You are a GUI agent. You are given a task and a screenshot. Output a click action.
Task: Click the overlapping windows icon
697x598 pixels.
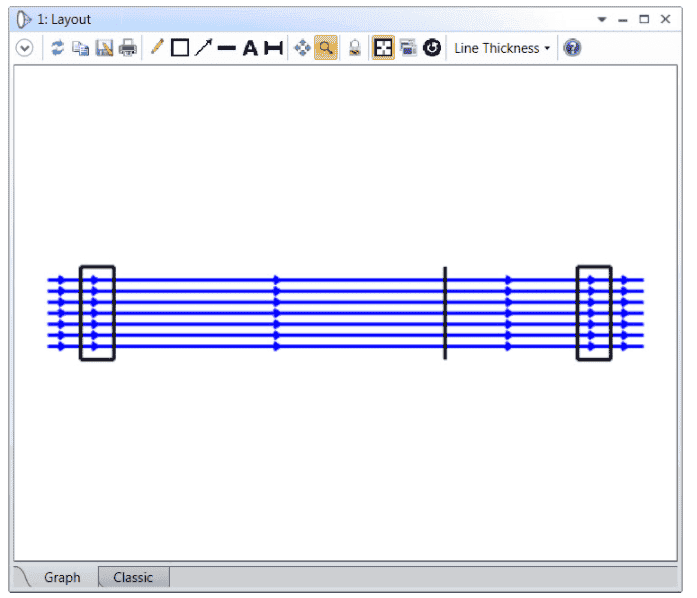[408, 48]
